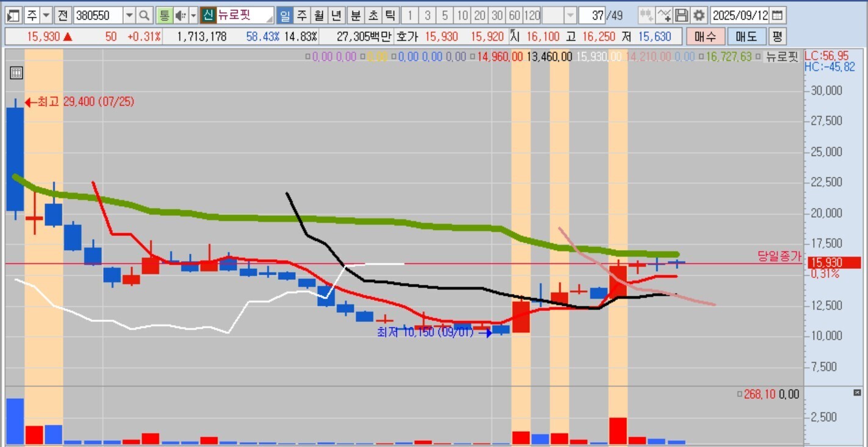Select the 120 interval button
868x447 pixels.
[x=532, y=15]
